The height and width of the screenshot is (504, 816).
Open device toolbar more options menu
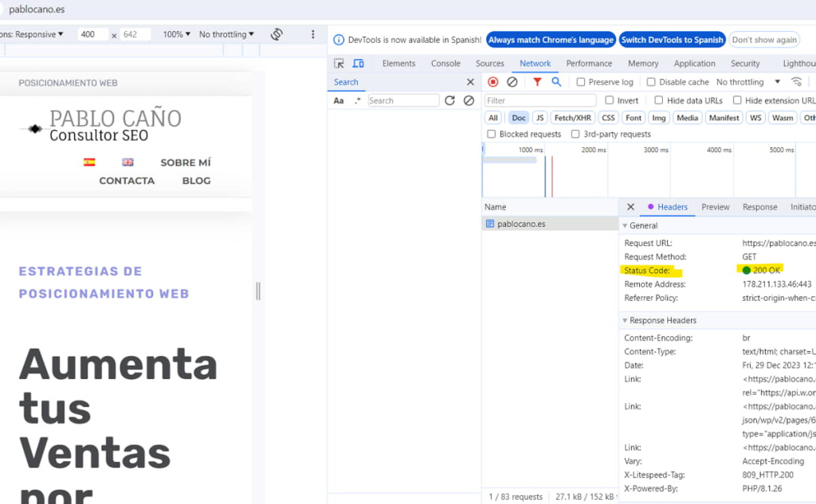pos(312,34)
